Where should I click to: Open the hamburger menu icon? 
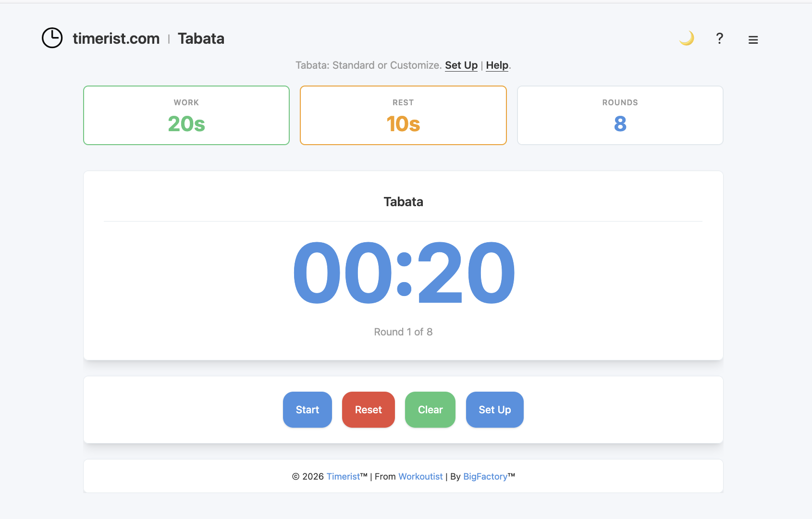[x=753, y=40]
